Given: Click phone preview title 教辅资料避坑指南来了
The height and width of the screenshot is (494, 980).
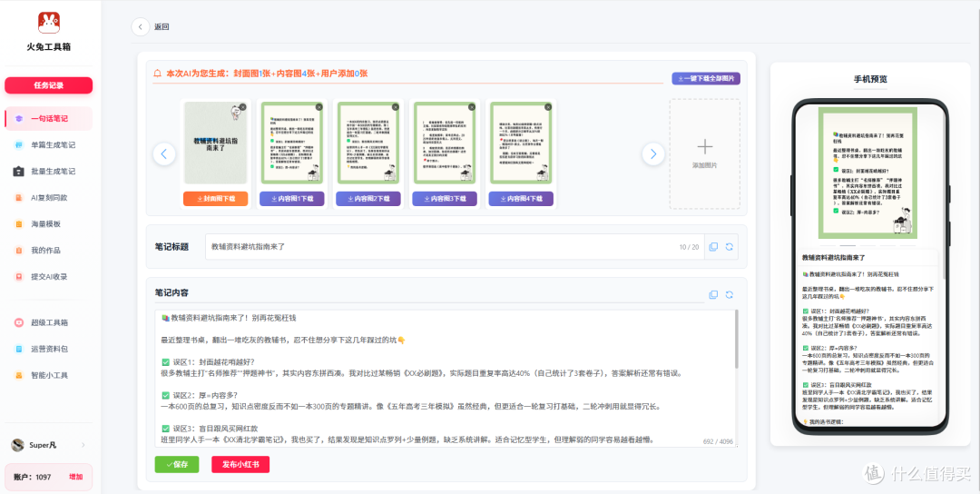Looking at the screenshot, I should point(833,258).
